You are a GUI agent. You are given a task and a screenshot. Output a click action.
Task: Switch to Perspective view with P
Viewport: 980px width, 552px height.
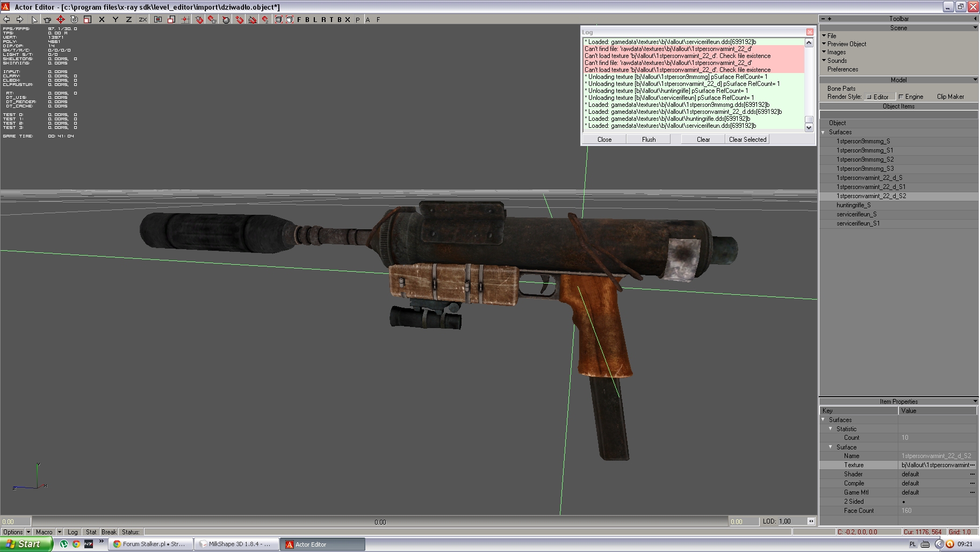tap(358, 19)
